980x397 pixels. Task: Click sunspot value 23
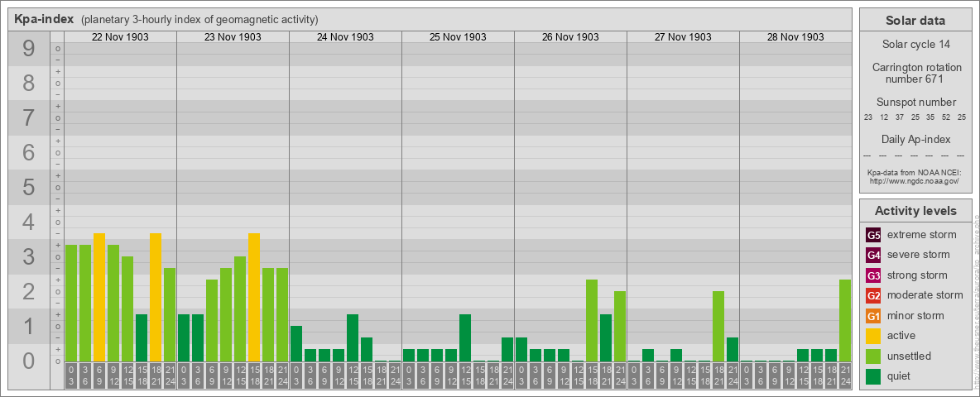tap(868, 117)
